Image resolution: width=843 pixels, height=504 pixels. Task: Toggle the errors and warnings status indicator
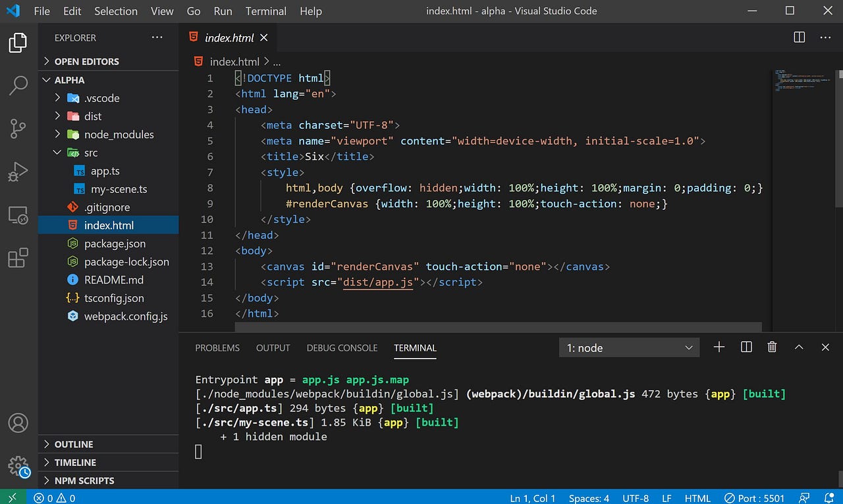pos(53,498)
